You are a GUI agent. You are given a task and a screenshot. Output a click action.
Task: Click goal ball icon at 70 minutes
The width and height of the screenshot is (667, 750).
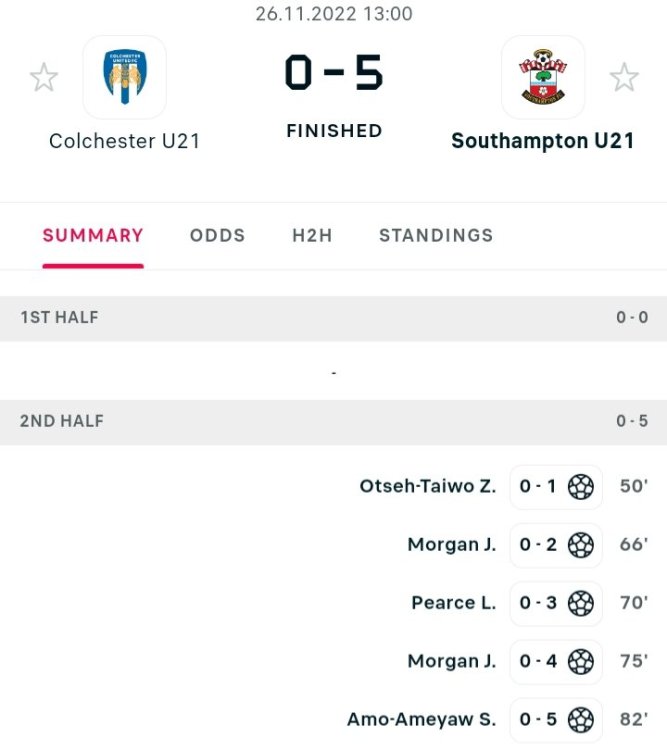tap(581, 603)
